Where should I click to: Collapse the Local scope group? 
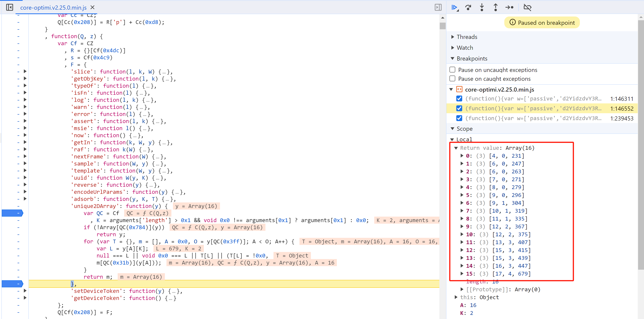[452, 139]
